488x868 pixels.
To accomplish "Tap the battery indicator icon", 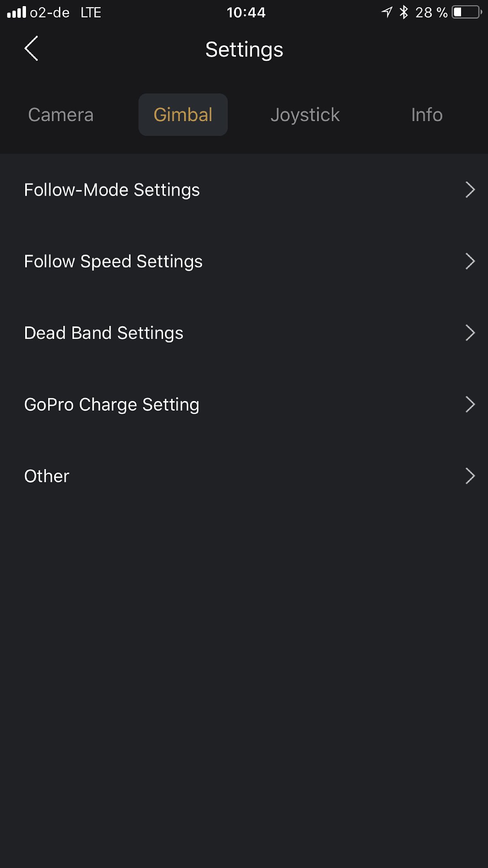I will click(467, 12).
